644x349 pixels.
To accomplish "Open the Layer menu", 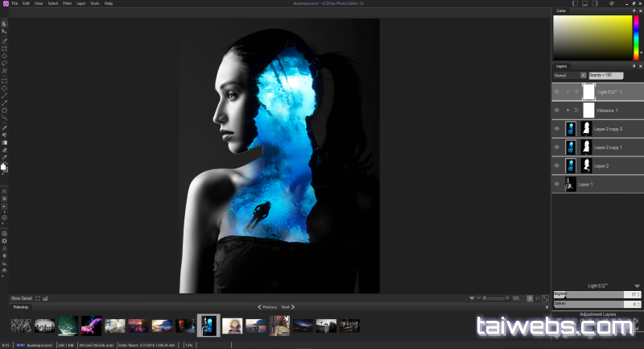I will (x=80, y=3).
